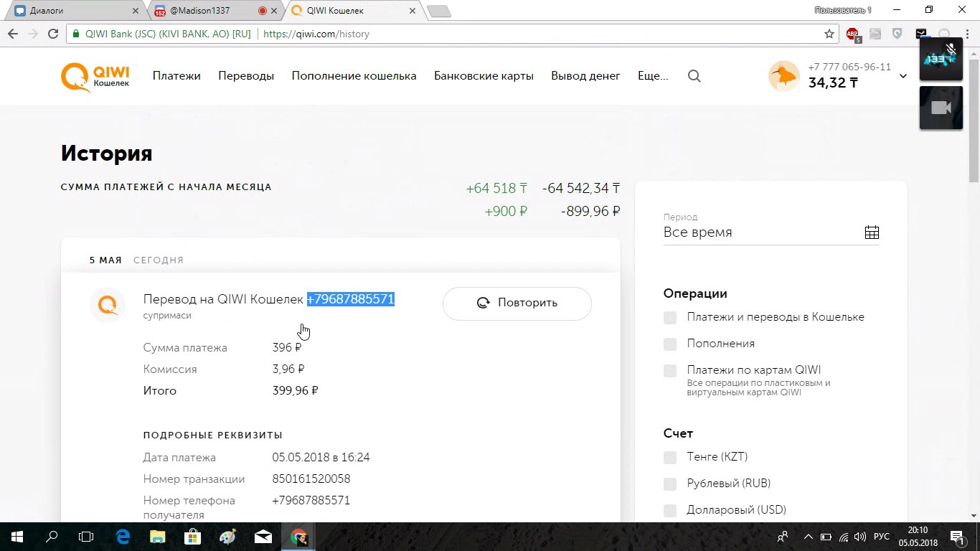Reload the page with the refresh icon

click(52, 34)
